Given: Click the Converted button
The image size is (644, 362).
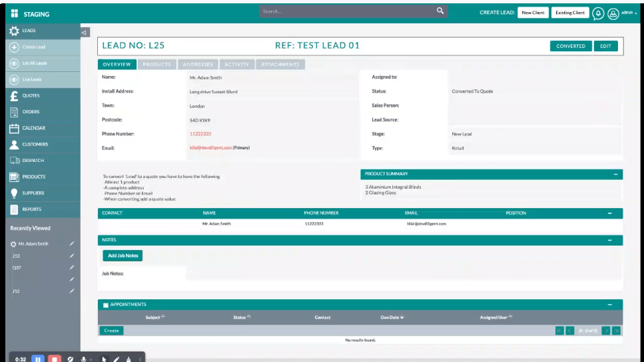Looking at the screenshot, I should (571, 46).
